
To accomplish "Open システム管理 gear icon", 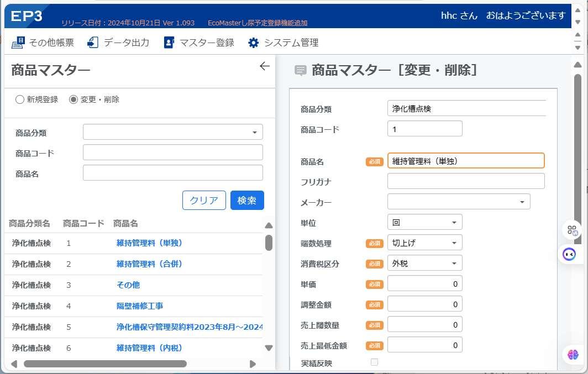I will pos(254,43).
